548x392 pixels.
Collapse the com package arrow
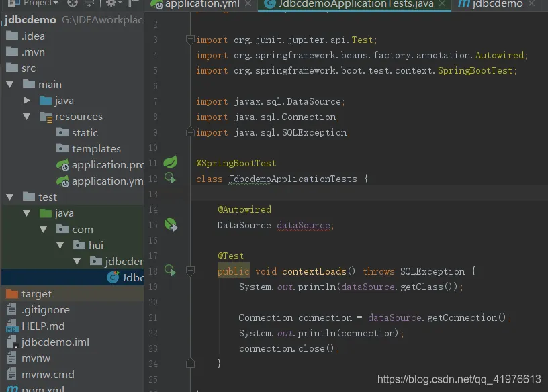(x=44, y=230)
